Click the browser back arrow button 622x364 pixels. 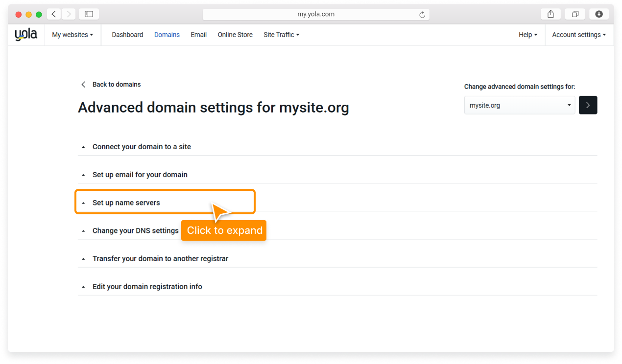click(54, 14)
